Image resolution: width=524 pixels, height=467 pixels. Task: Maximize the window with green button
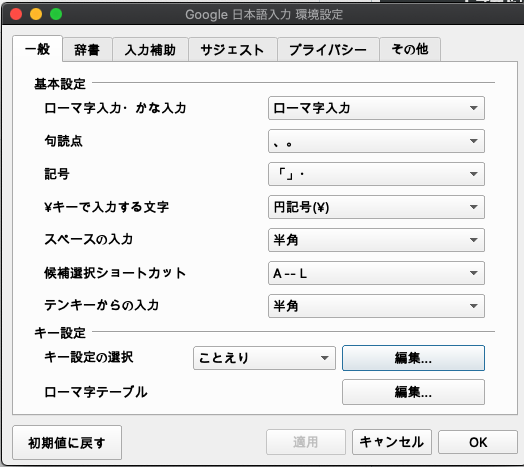coord(56,14)
